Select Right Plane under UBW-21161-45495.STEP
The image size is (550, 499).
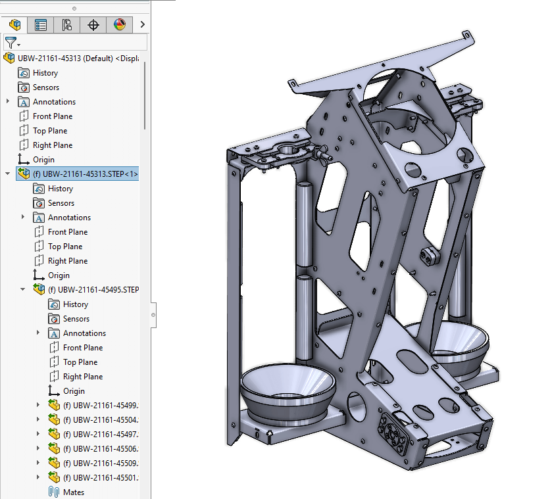coord(76,376)
